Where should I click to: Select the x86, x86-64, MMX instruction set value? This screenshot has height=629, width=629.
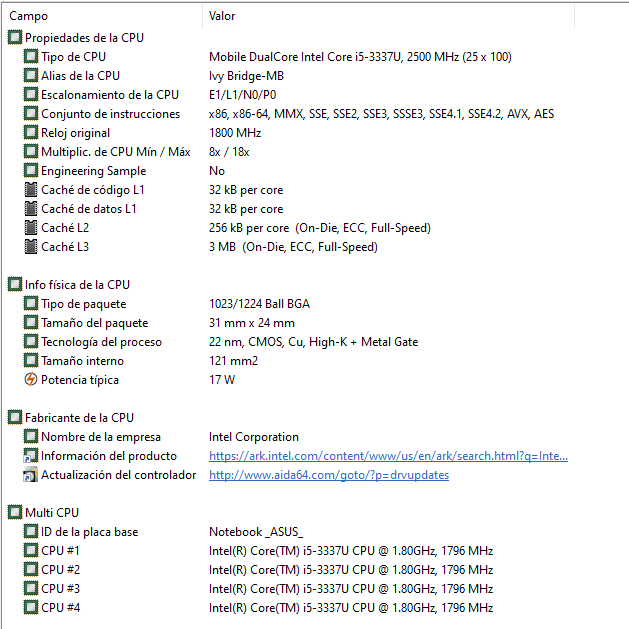[x=381, y=114]
